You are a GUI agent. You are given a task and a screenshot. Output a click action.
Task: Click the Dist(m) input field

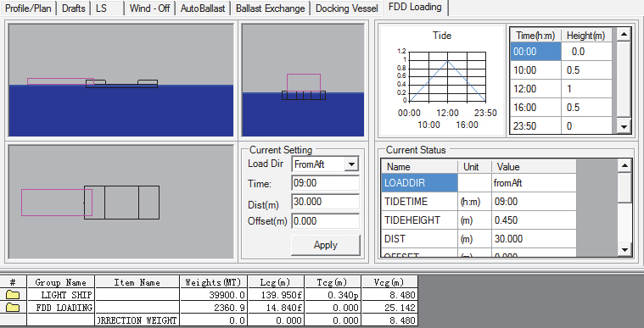pyautogui.click(x=325, y=202)
